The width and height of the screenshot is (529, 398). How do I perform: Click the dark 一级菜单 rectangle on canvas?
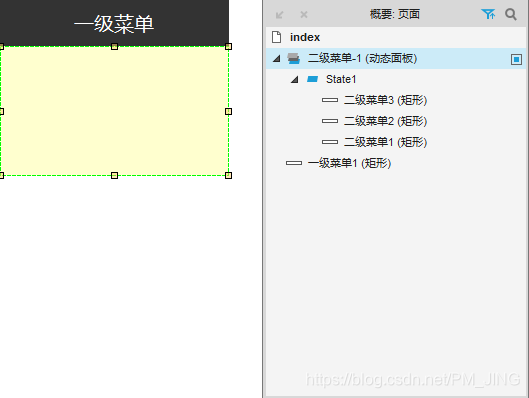coord(114,23)
